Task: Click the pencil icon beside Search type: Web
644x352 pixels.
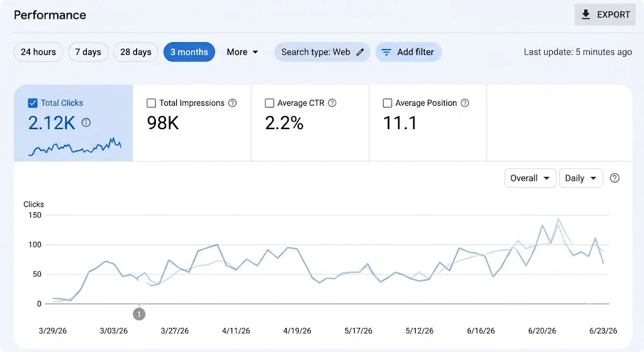Action: click(360, 52)
